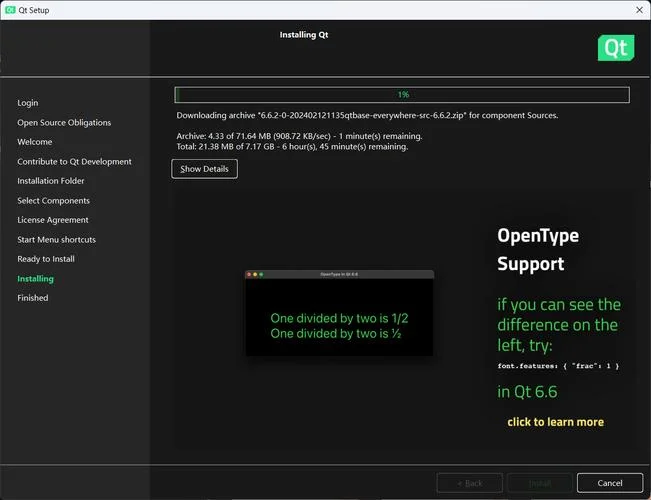Click the greyed-out Install button

click(x=540, y=483)
